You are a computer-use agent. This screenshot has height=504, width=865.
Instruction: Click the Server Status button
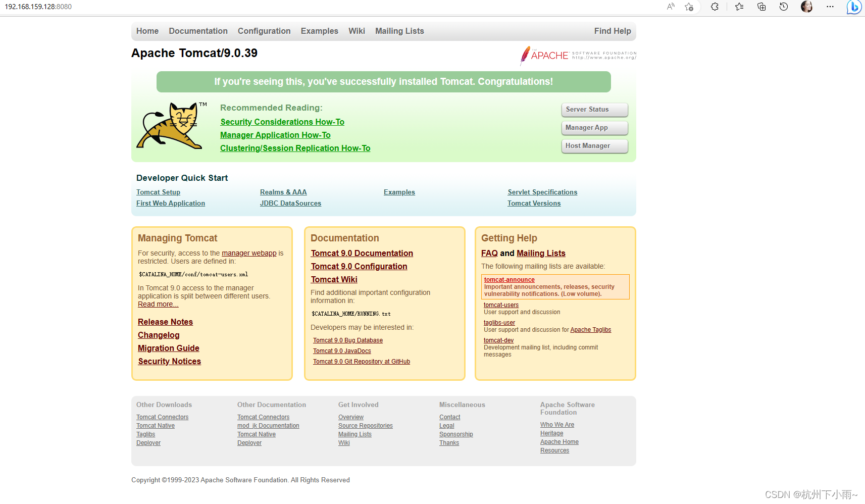[595, 110]
